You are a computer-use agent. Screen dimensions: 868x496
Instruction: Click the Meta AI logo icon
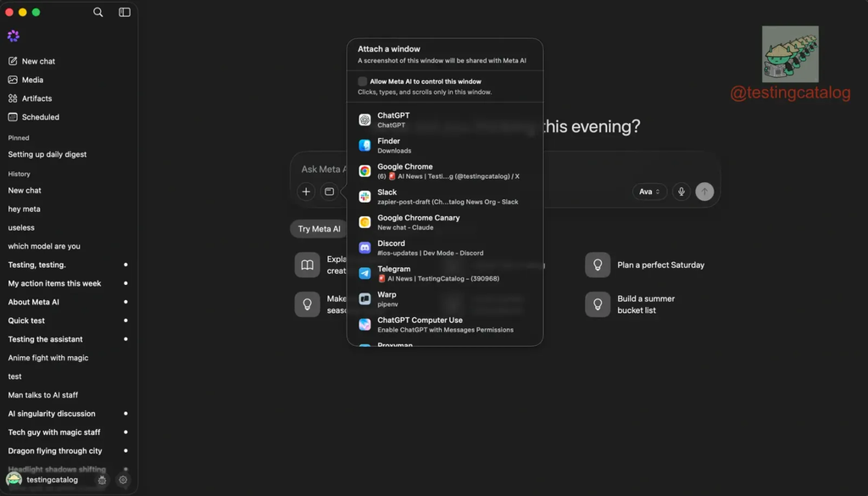[x=14, y=36]
